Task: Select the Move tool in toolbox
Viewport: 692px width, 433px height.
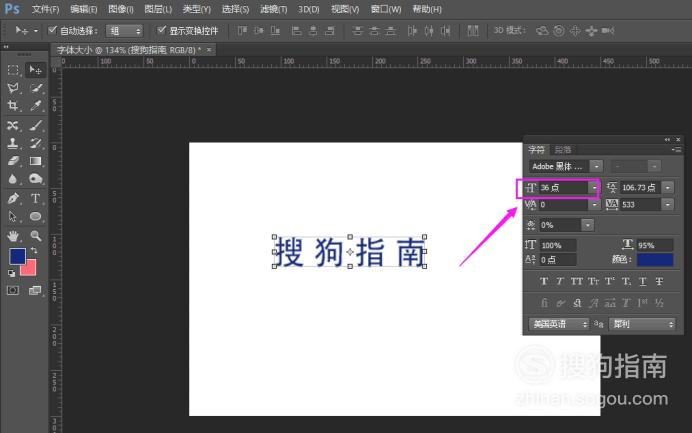Action: point(35,70)
